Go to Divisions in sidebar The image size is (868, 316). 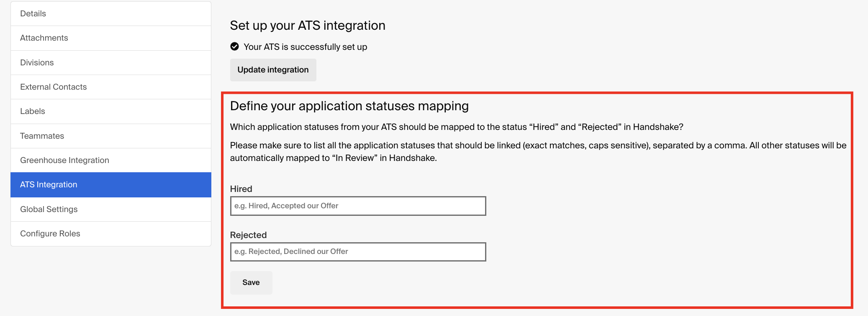click(x=111, y=62)
